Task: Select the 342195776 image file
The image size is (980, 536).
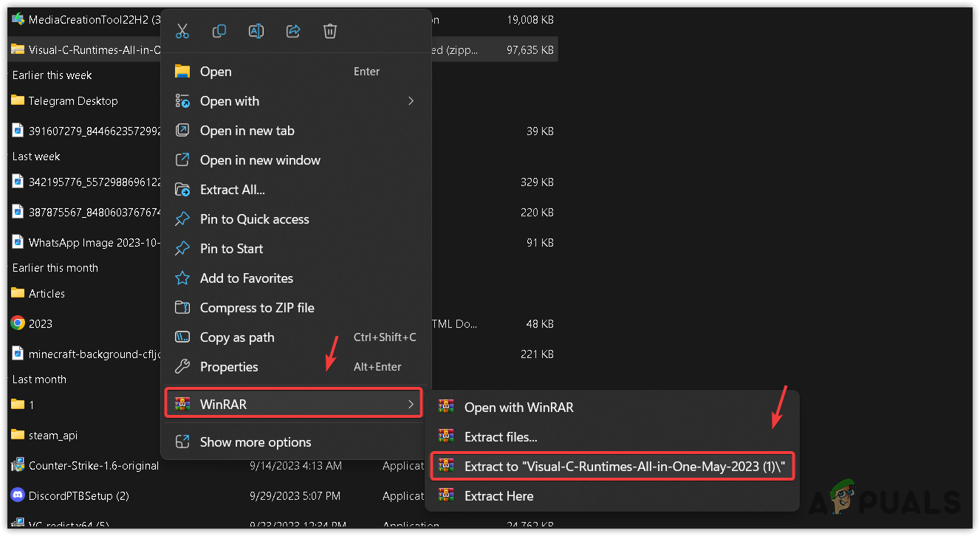Action: tap(95, 182)
